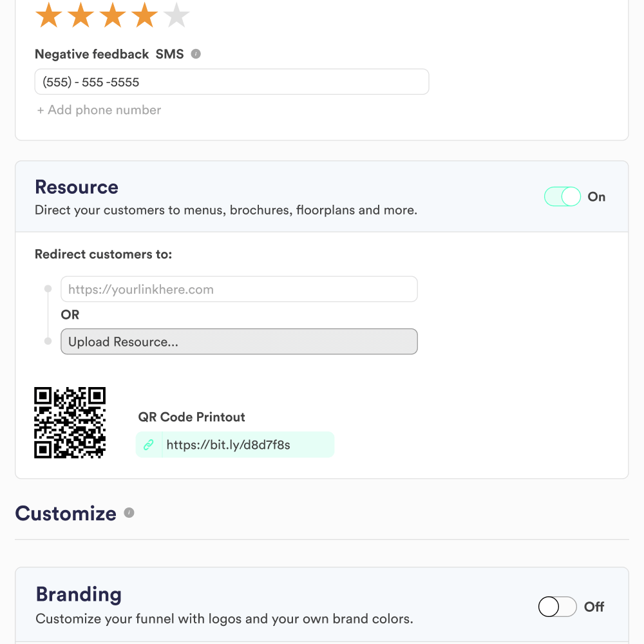
Task: Click the Customize info icon
Action: 129,513
